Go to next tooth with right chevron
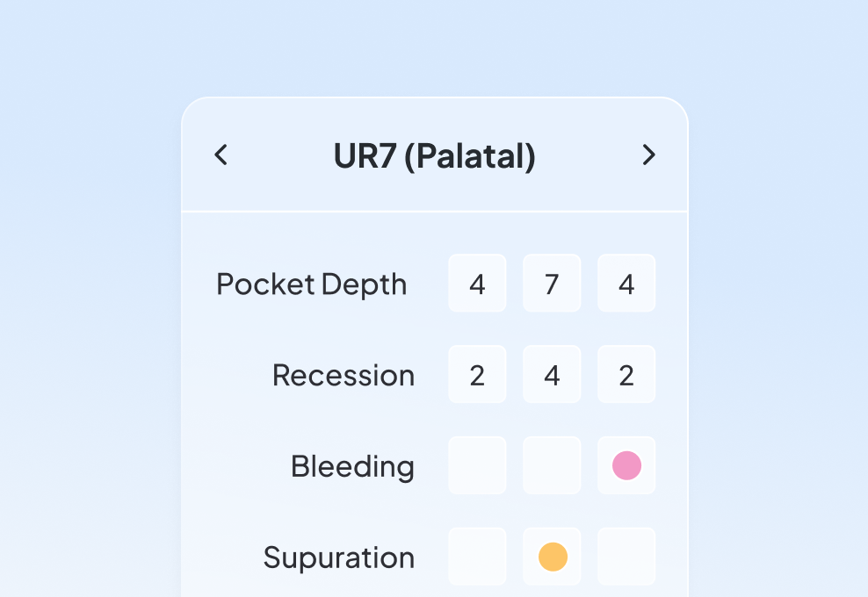The width and height of the screenshot is (868, 597). click(648, 155)
